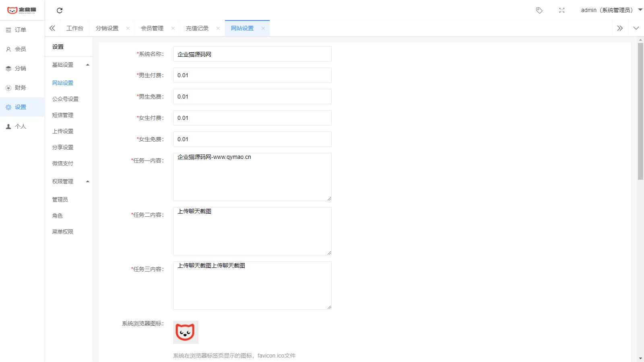Close the 充值记录 tab
The image size is (644, 362).
coord(218,28)
